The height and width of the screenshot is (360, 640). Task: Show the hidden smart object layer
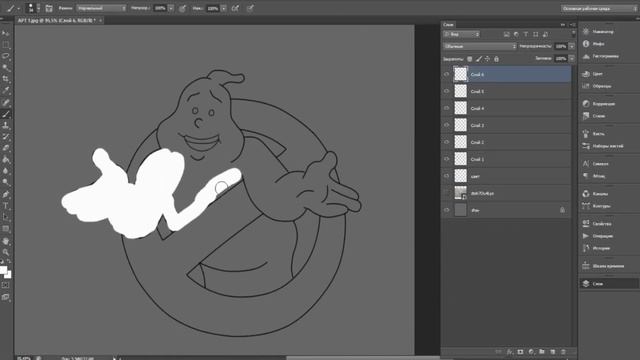[x=447, y=193]
